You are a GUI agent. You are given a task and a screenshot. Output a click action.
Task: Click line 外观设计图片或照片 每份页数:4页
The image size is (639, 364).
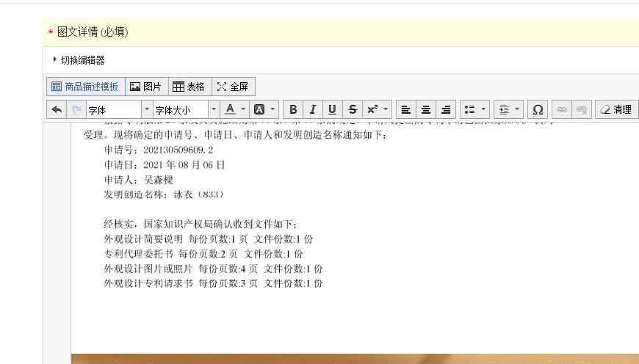point(213,269)
